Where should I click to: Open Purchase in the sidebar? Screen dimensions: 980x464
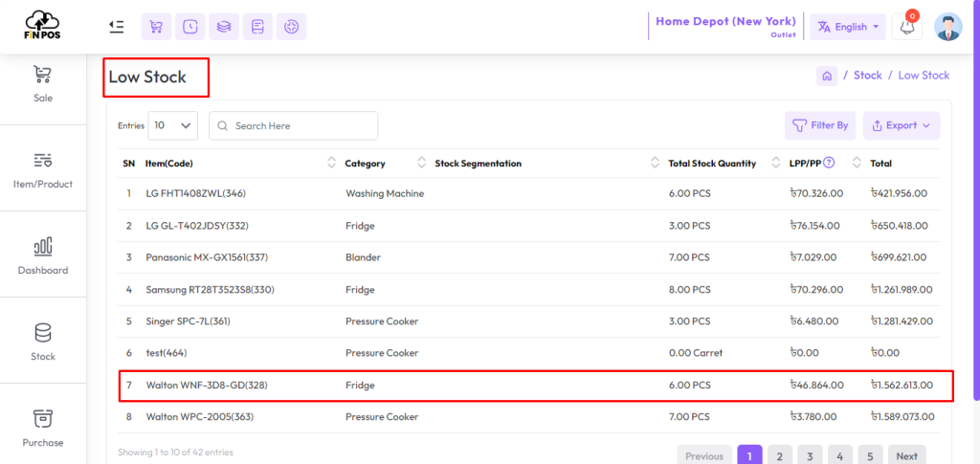(43, 429)
